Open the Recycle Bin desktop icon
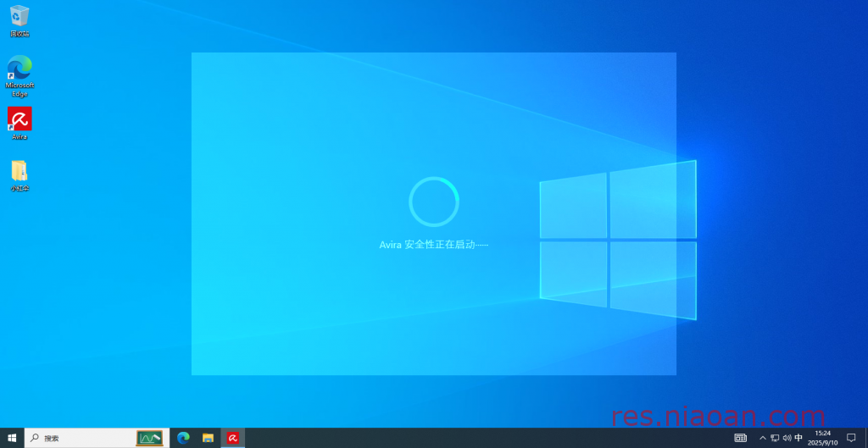Viewport: 868px width, 448px height. pos(19,21)
